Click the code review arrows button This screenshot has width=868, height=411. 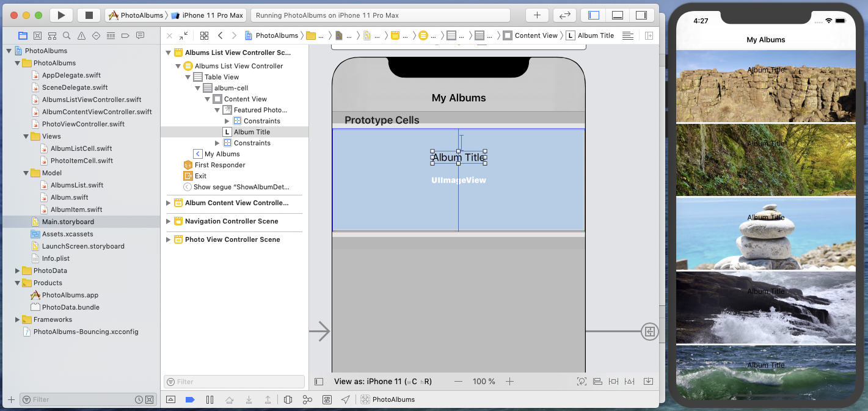(565, 15)
